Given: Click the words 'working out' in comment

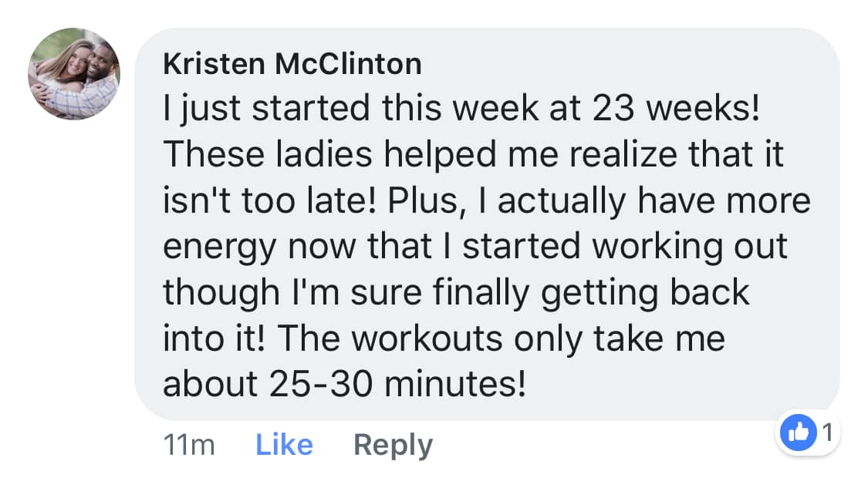Looking at the screenshot, I should coord(690,247).
